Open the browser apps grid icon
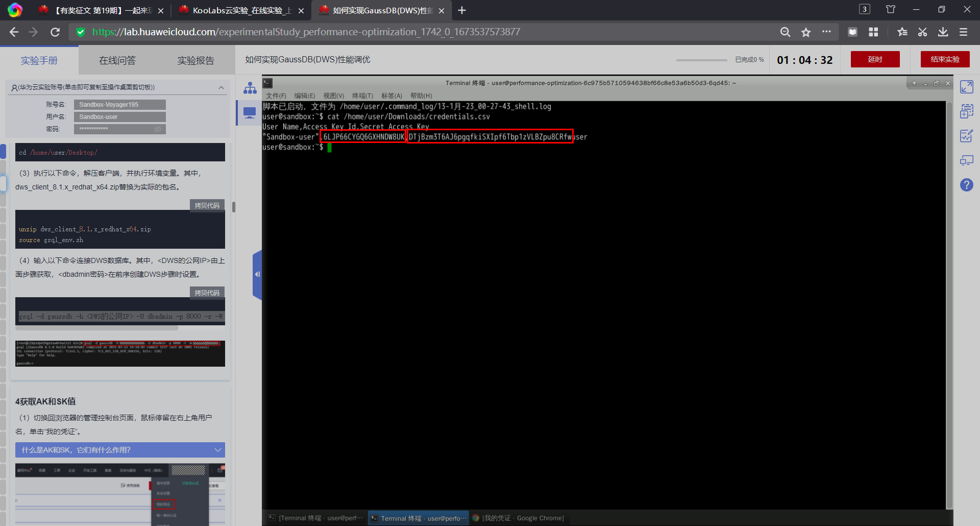Screen dimensions: 980x526 873,32
